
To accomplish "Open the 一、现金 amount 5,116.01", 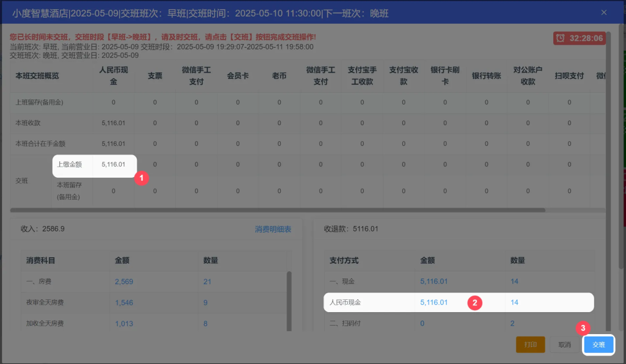I will click(x=433, y=282).
